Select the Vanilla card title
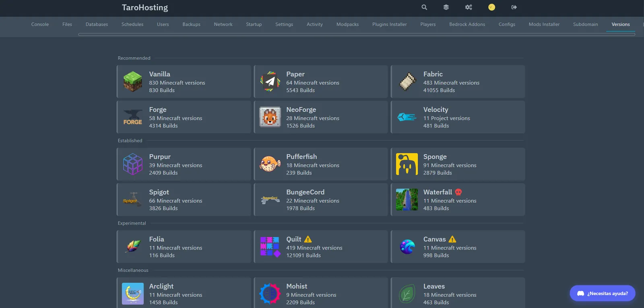 [159, 74]
